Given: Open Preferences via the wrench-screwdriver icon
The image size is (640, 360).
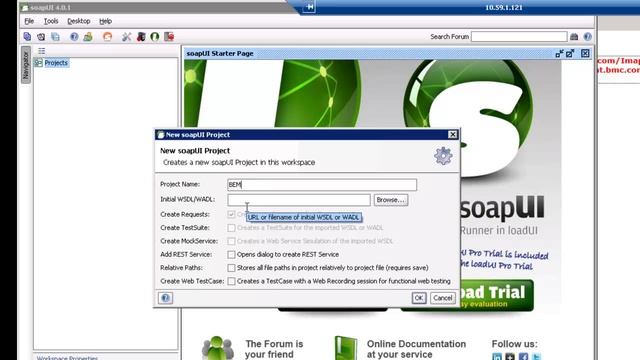Looking at the screenshot, I should (127, 37).
